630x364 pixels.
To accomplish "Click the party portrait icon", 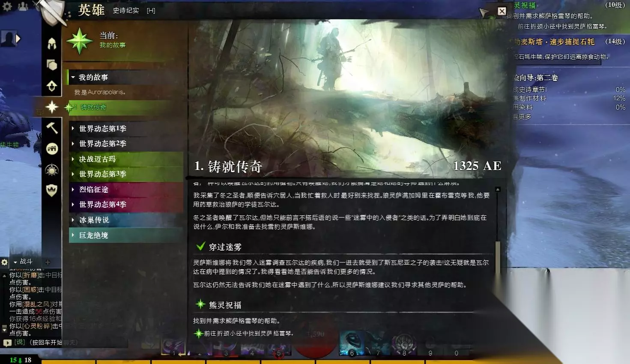I will point(8,39).
